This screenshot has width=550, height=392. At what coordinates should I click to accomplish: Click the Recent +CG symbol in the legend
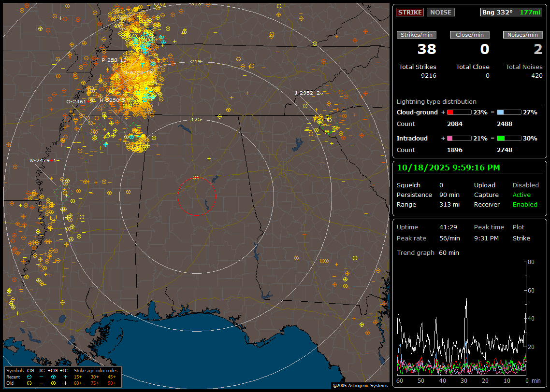click(x=53, y=377)
